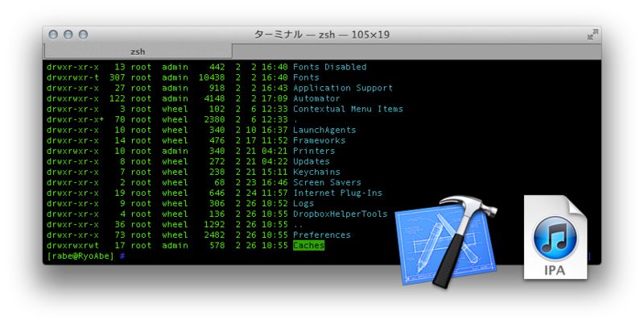The height and width of the screenshot is (324, 644).
Task: Click the time 15:11 on the Keychains row
Action: tap(275, 172)
